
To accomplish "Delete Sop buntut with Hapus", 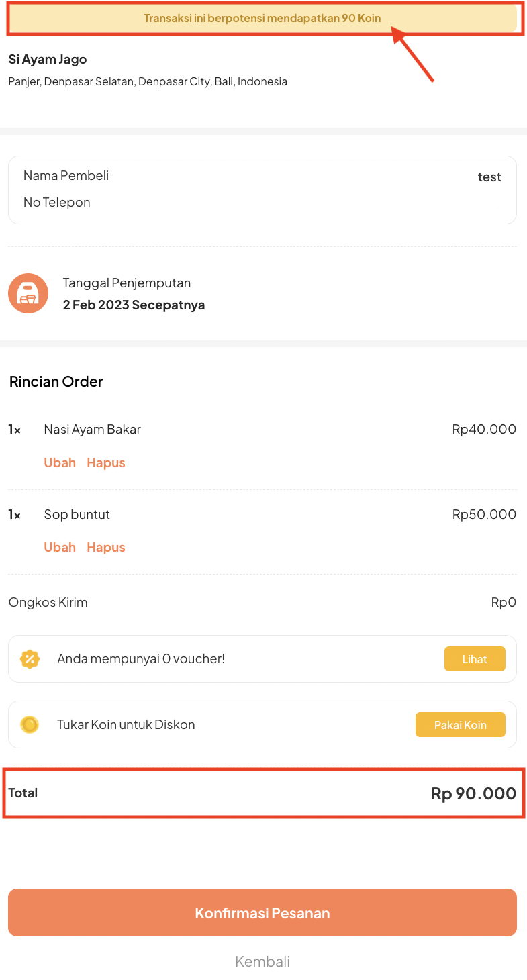I will (106, 548).
